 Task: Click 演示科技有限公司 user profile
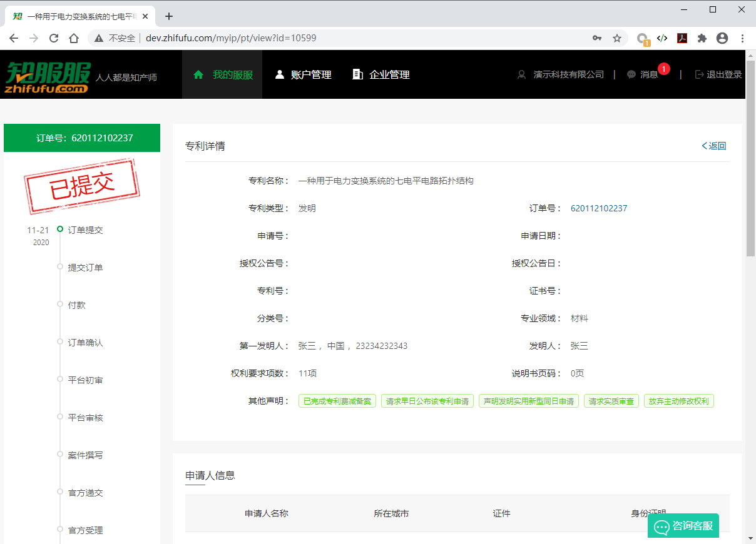tap(561, 75)
